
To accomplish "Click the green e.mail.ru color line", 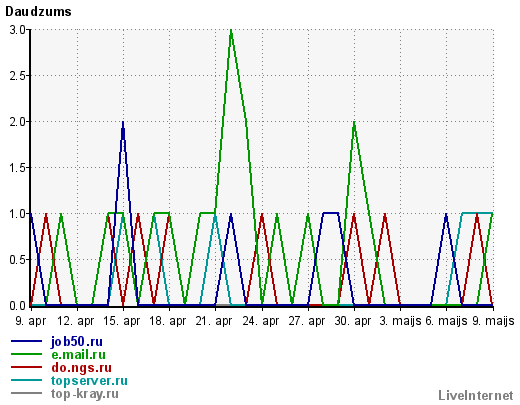I will click(27, 354).
